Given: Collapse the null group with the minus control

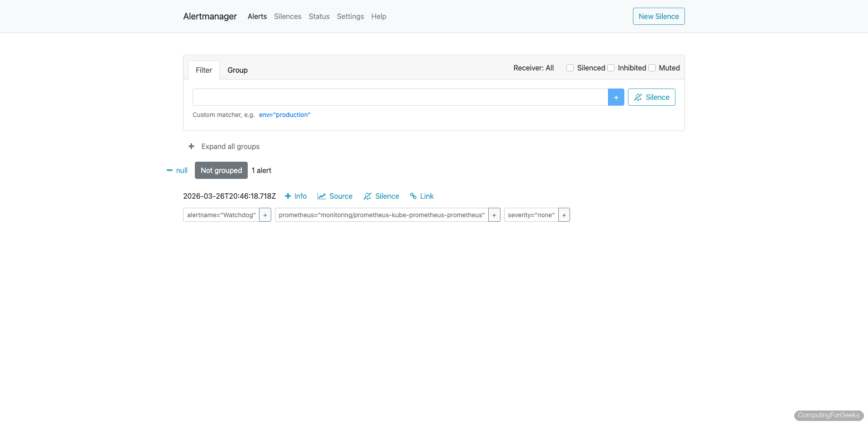Looking at the screenshot, I should pos(170,170).
